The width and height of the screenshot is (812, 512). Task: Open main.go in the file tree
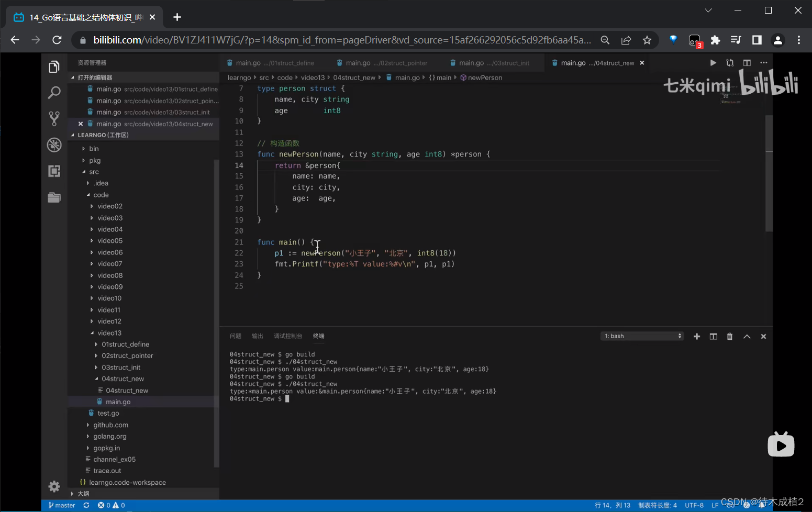(x=118, y=402)
